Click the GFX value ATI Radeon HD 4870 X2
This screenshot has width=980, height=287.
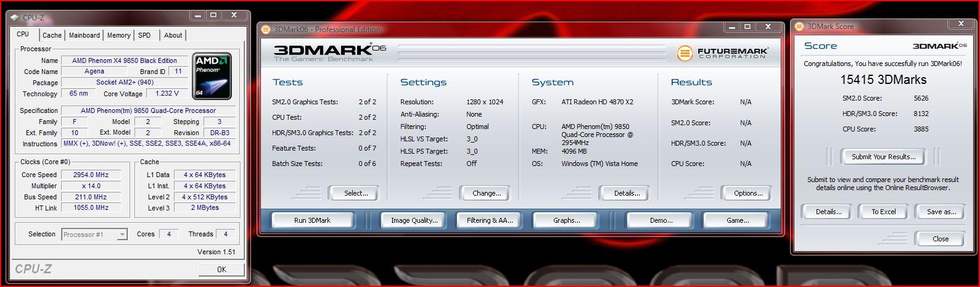tap(598, 102)
